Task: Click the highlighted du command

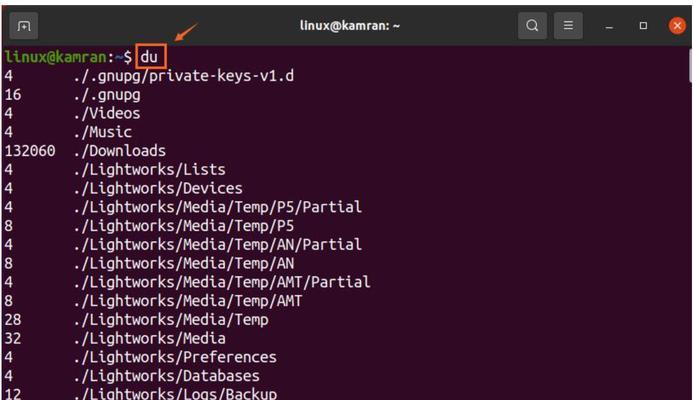Action: click(x=150, y=57)
